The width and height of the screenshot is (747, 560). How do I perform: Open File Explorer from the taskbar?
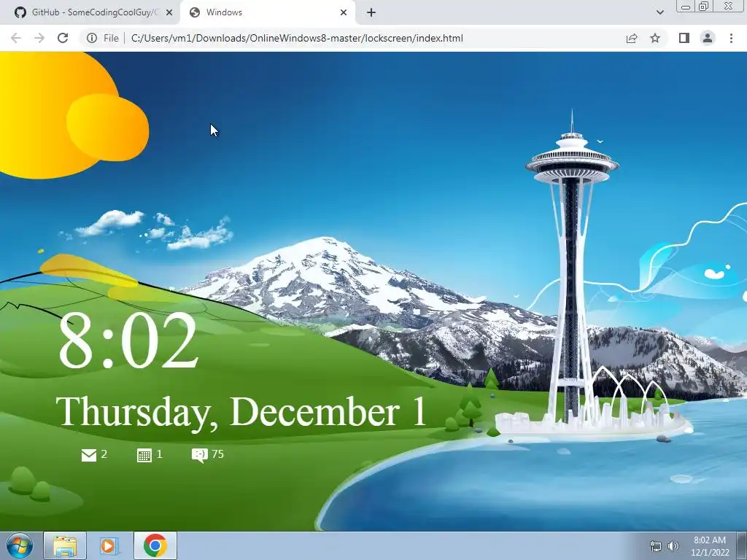[65, 545]
